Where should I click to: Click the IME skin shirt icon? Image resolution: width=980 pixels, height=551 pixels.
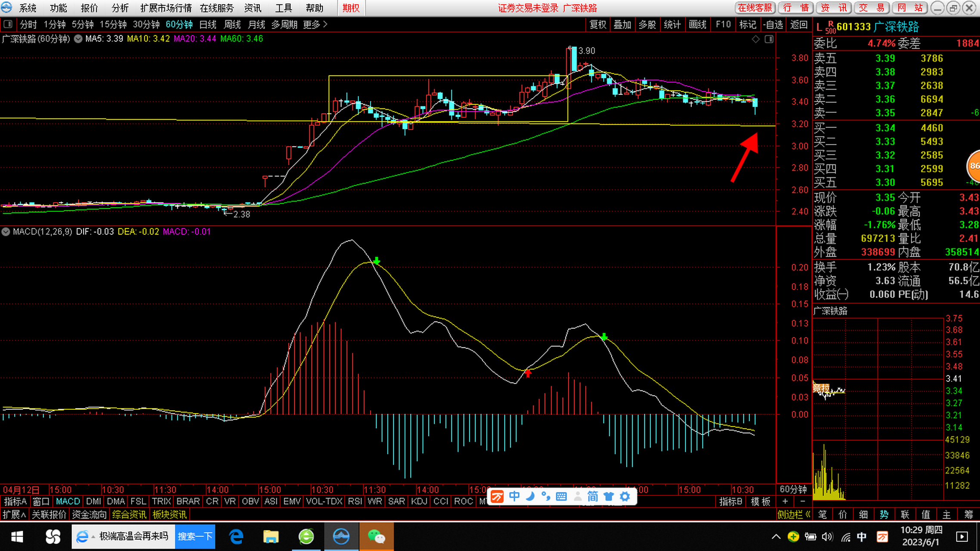[609, 496]
